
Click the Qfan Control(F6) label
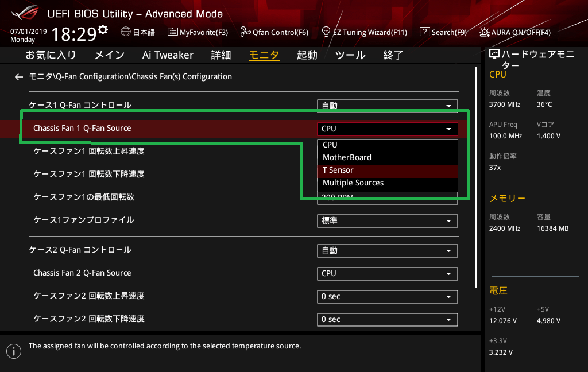pos(280,32)
